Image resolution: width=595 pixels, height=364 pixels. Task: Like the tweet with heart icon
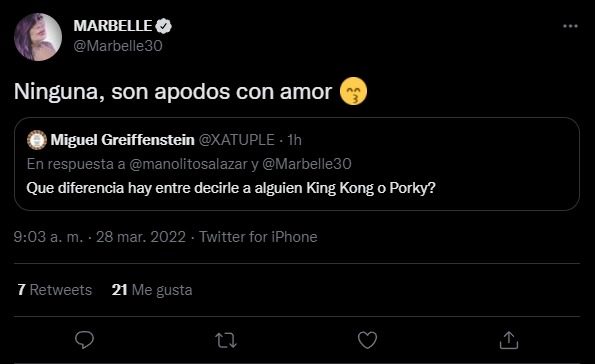point(367,340)
